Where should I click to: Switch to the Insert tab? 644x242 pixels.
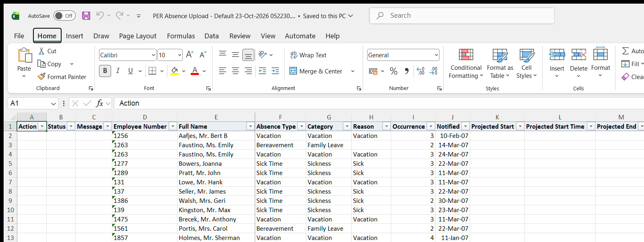pyautogui.click(x=74, y=36)
